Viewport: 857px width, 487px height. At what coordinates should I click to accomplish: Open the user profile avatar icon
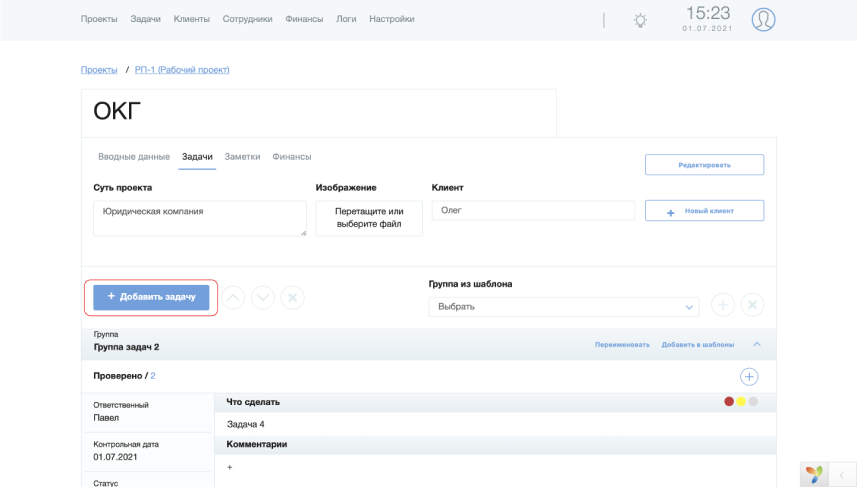click(x=763, y=20)
